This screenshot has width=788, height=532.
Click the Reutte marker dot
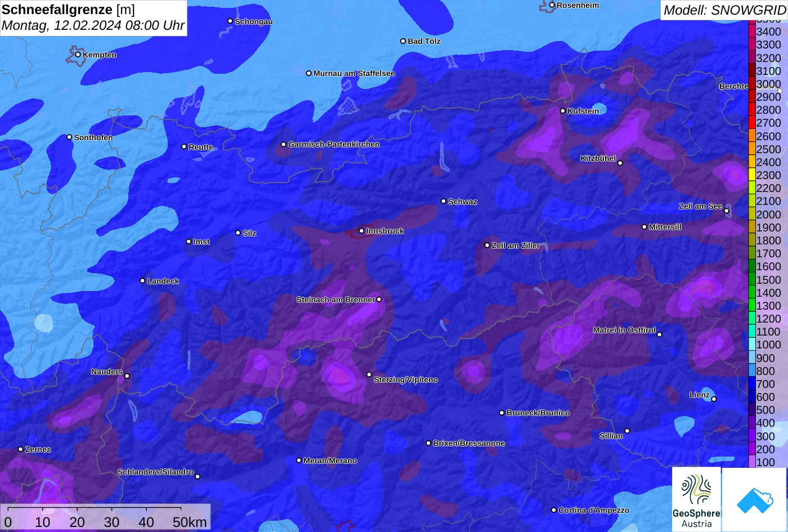coord(184,147)
